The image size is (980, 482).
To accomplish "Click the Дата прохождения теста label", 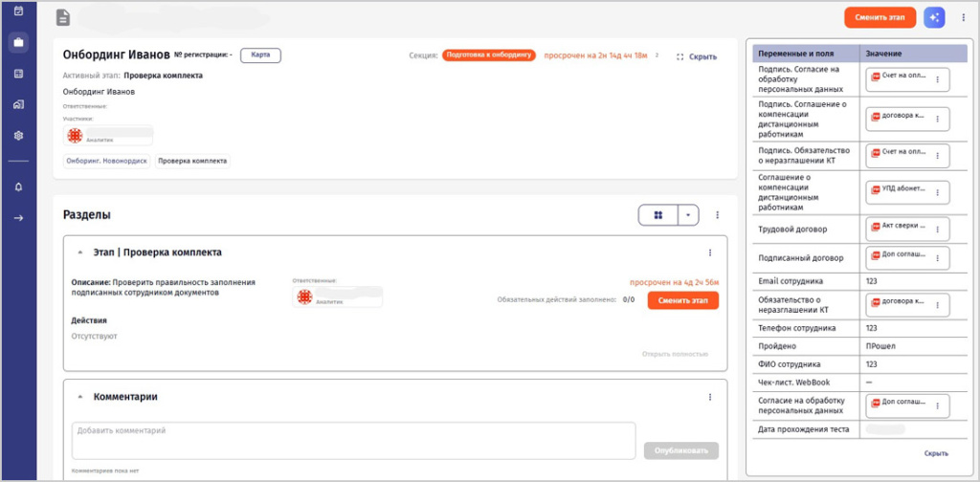I will (x=802, y=429).
